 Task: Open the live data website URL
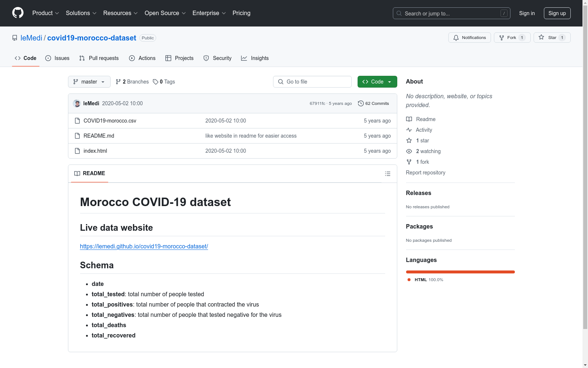(x=144, y=247)
